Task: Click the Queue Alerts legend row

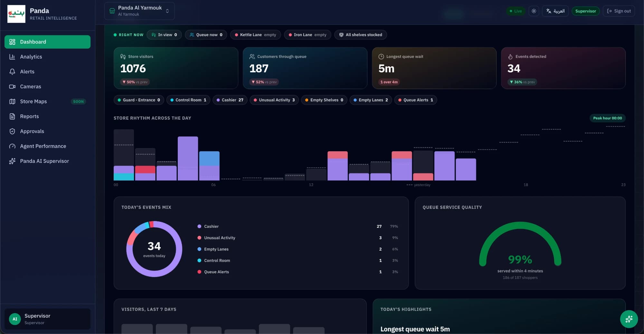Action: [x=298, y=272]
